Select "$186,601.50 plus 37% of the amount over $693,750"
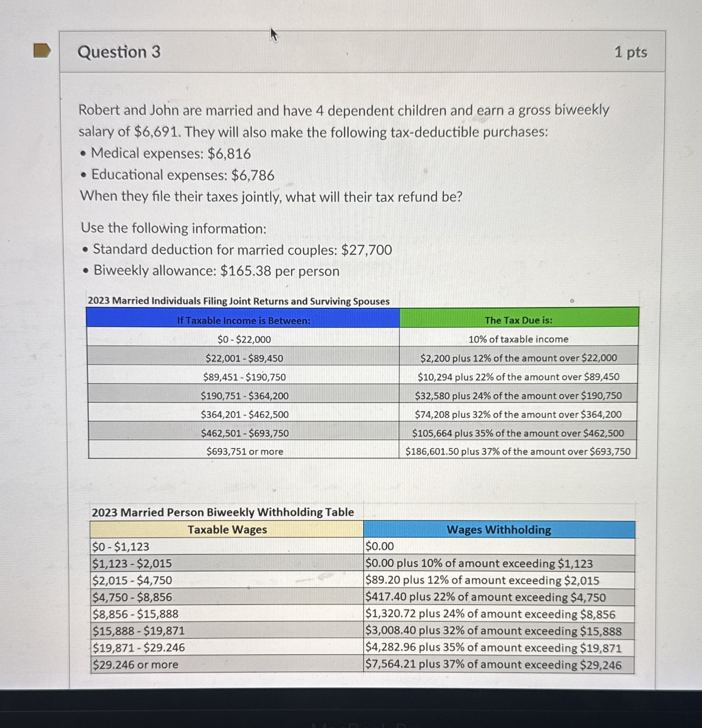This screenshot has width=702, height=728. click(518, 449)
